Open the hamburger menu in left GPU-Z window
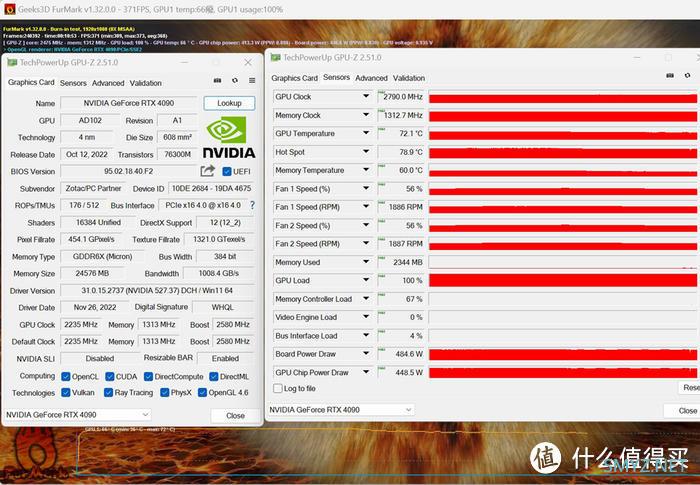Viewport: 700px width, 485px height. coord(252,80)
